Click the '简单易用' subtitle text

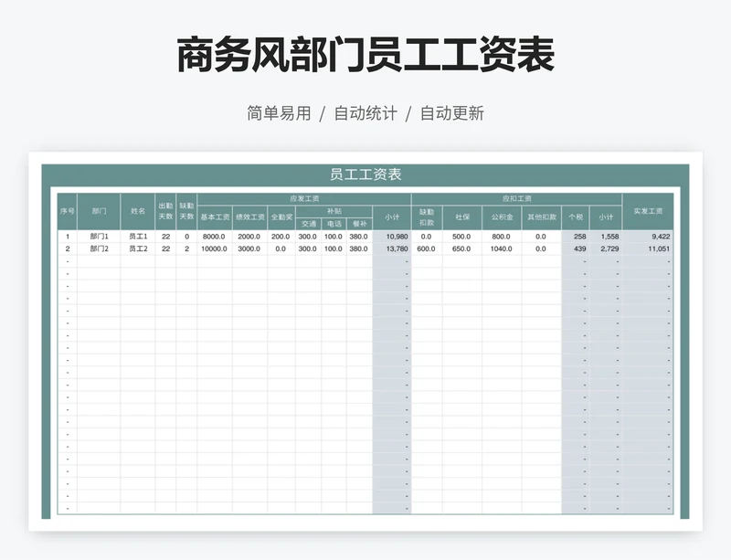[x=279, y=113]
